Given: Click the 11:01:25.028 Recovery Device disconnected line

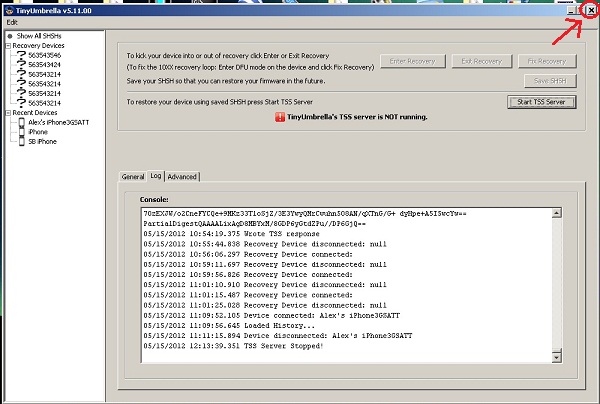Looking at the screenshot, I should (265, 305).
